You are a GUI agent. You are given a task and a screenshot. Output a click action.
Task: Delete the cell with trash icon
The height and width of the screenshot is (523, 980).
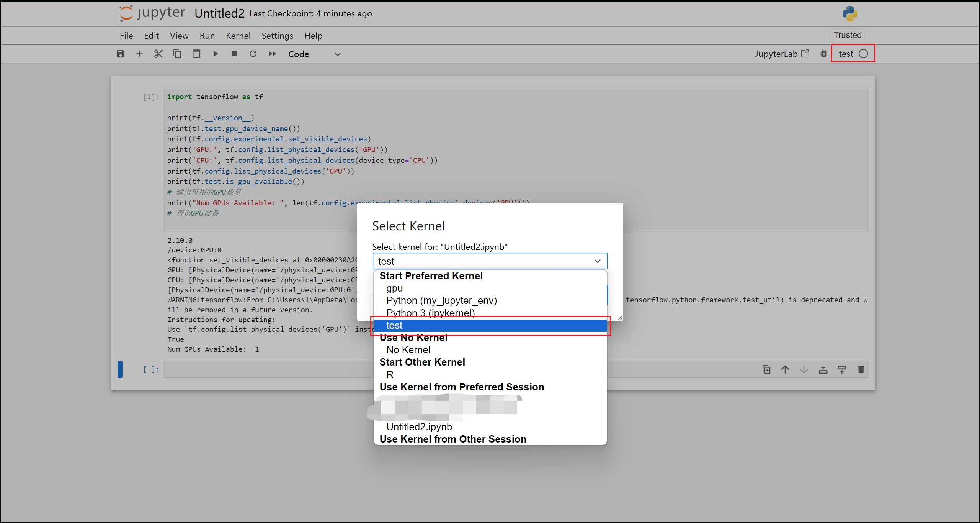tap(861, 370)
